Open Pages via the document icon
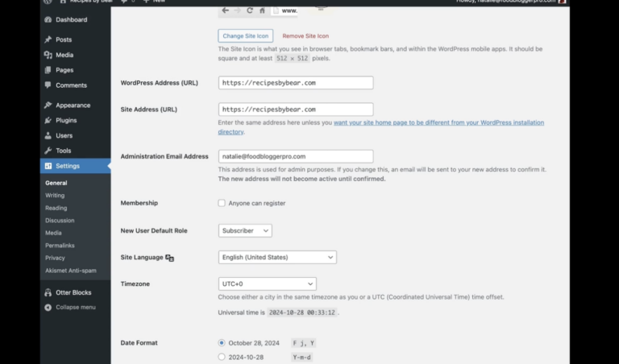The height and width of the screenshot is (364, 619). click(x=48, y=70)
